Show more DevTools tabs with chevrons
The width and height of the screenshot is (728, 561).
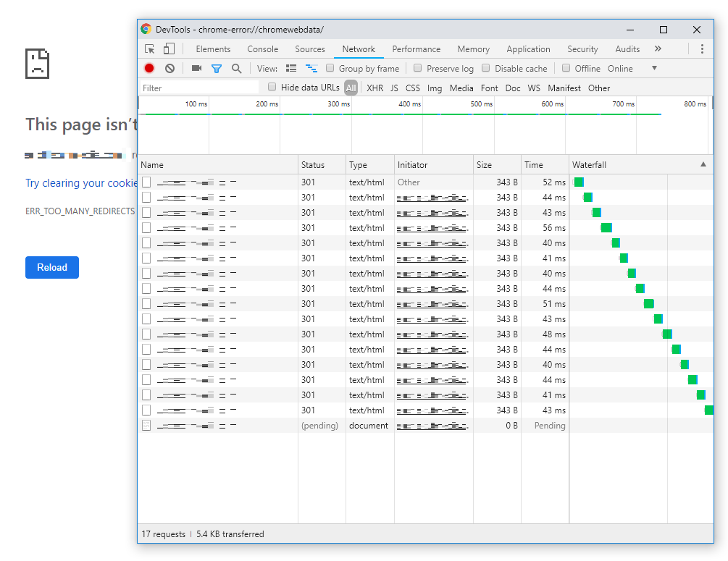click(x=658, y=48)
